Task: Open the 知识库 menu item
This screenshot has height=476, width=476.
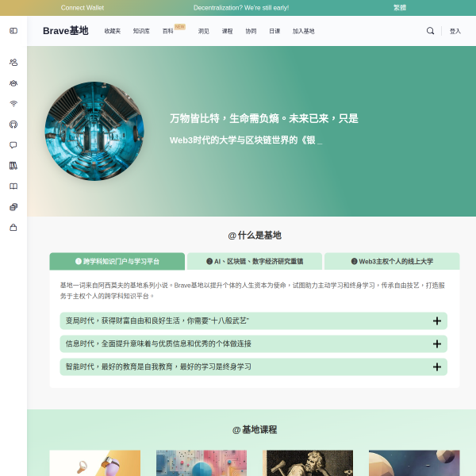Action: pos(141,31)
